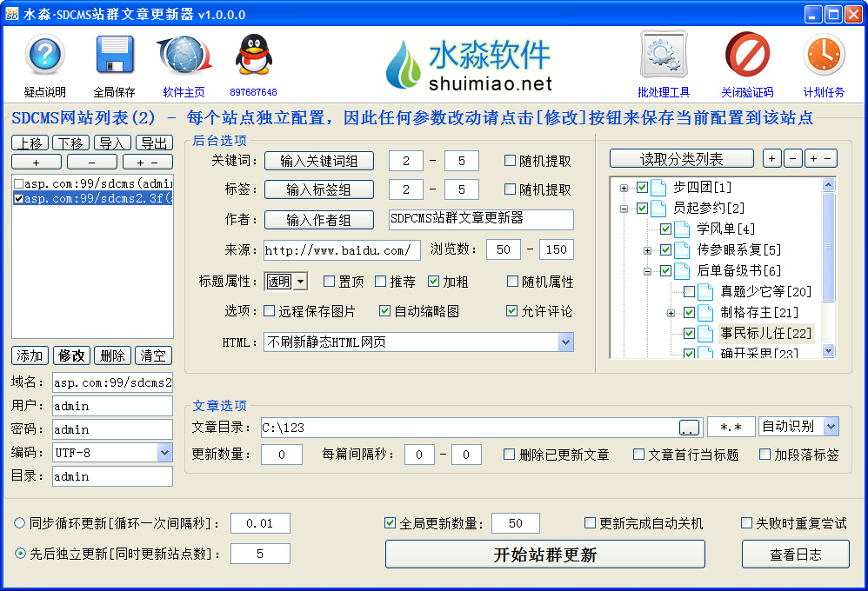The height and width of the screenshot is (591, 868).
Task: Click the 导入 button
Action: [112, 143]
